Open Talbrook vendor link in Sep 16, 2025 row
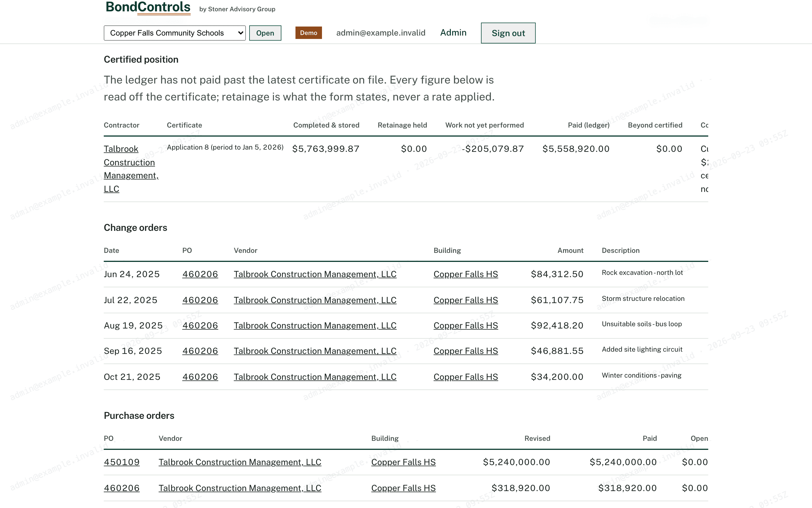 315,351
